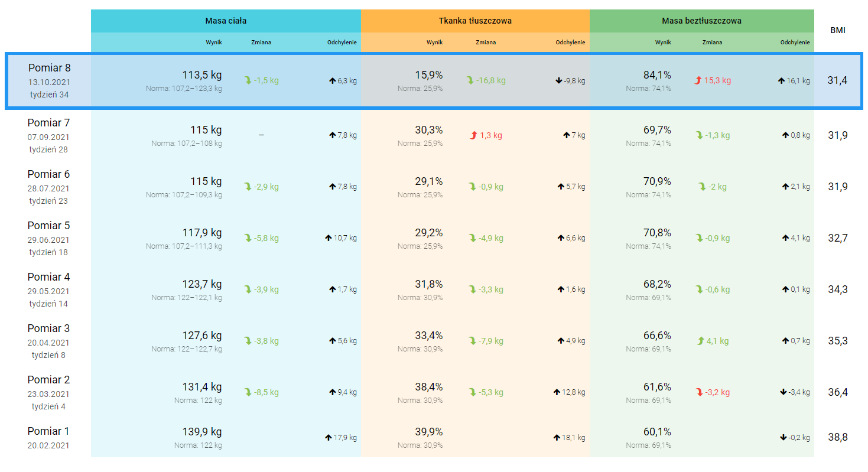Click the 38,4% fat tissue value
The height and width of the screenshot is (472, 868).
pyautogui.click(x=429, y=387)
